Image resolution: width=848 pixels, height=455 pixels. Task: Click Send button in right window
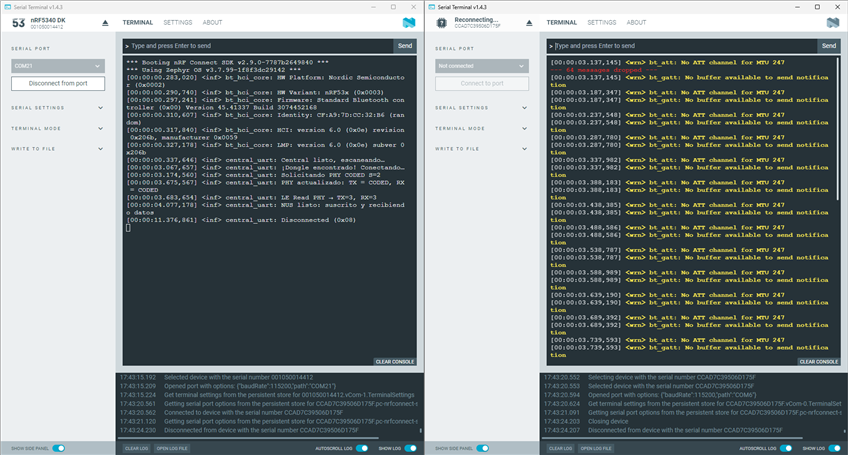tap(829, 46)
